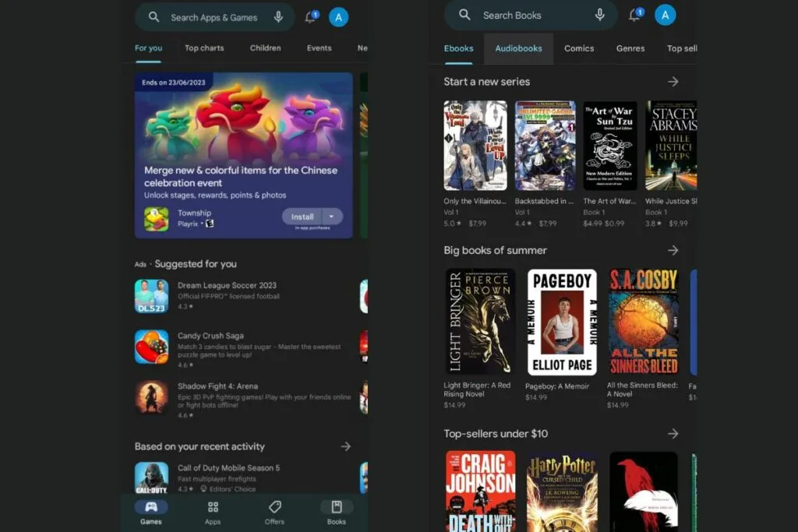This screenshot has width=798, height=532.
Task: Open notifications bell in the Books screen
Action: [635, 14]
